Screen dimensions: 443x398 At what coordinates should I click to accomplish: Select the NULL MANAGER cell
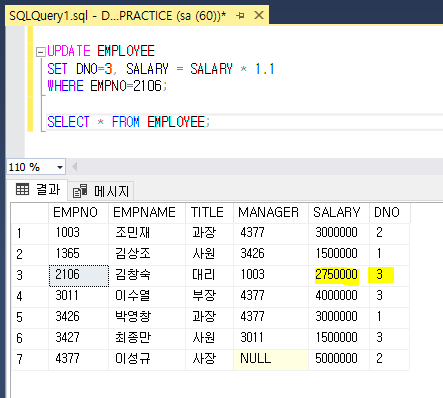click(x=271, y=359)
